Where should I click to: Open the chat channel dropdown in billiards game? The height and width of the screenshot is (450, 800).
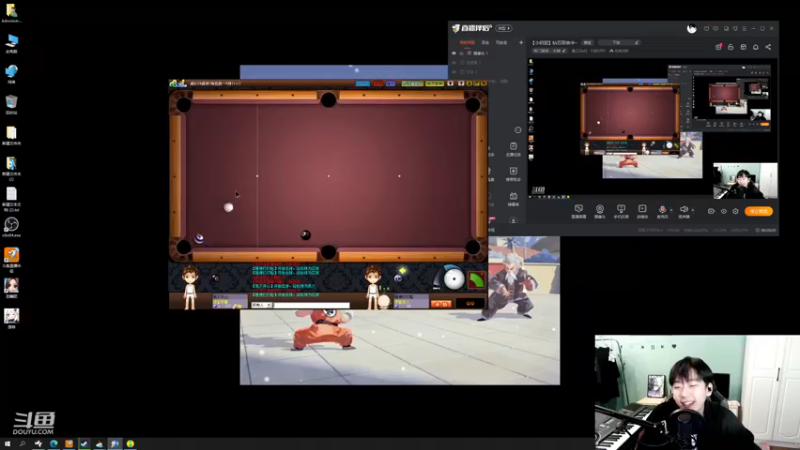261,305
